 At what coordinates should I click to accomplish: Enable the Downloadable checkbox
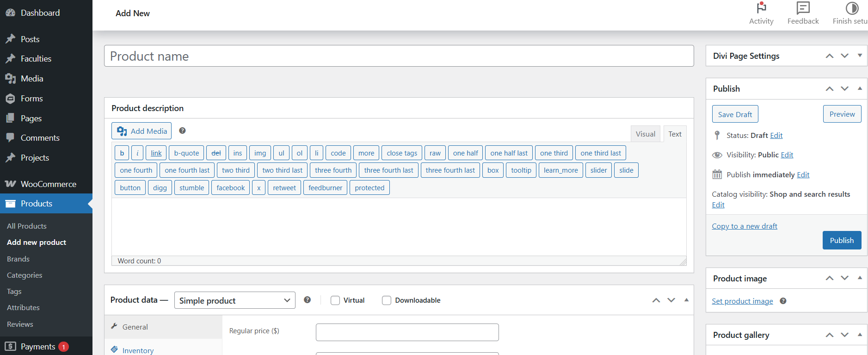coord(387,300)
